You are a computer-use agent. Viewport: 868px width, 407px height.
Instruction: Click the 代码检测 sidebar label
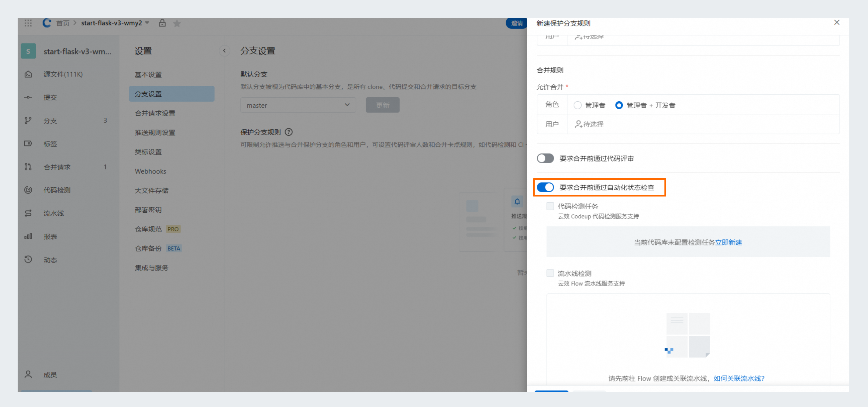[x=57, y=190]
